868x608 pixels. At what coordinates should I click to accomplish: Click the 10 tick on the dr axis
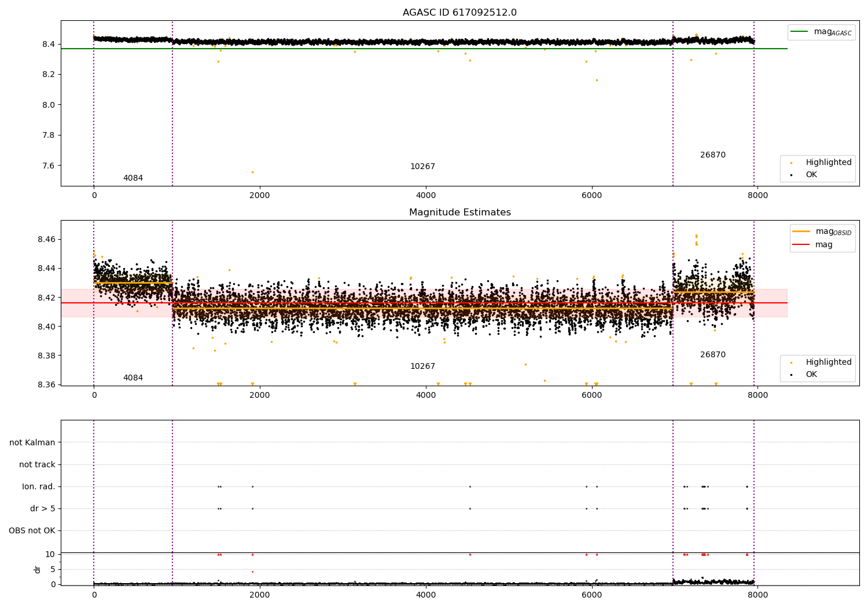pos(50,554)
